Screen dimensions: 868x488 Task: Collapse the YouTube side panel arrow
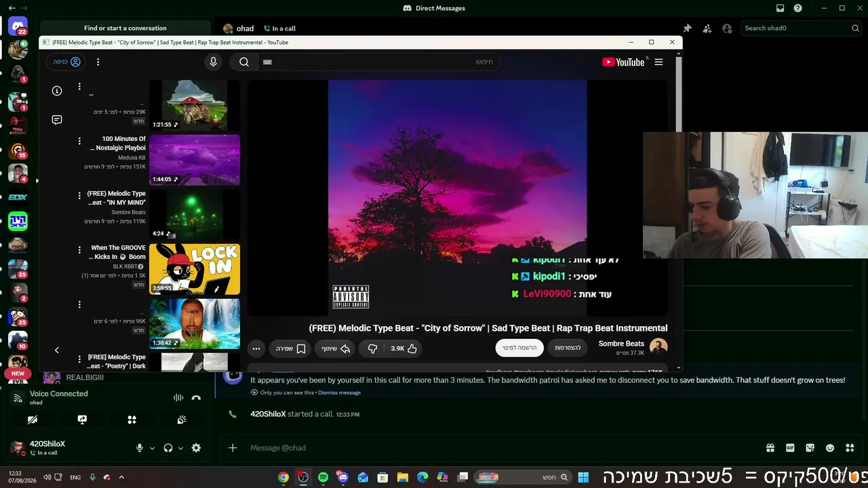point(57,350)
